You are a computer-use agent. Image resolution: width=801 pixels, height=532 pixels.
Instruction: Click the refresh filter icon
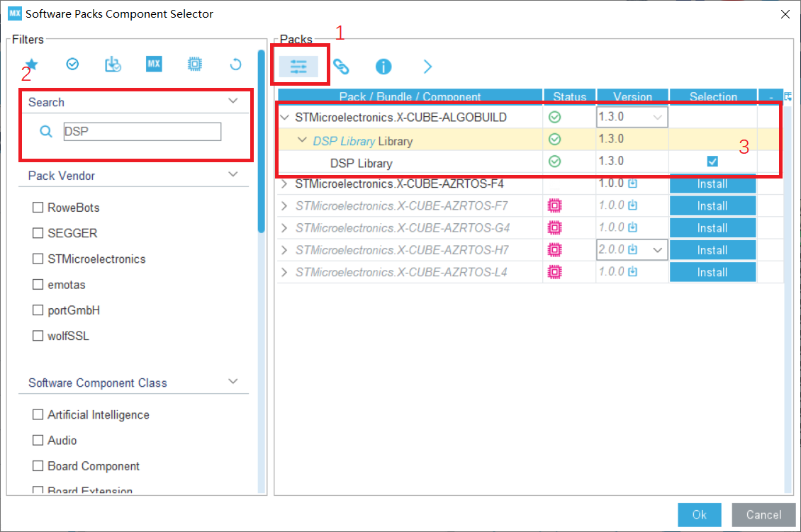coord(235,64)
